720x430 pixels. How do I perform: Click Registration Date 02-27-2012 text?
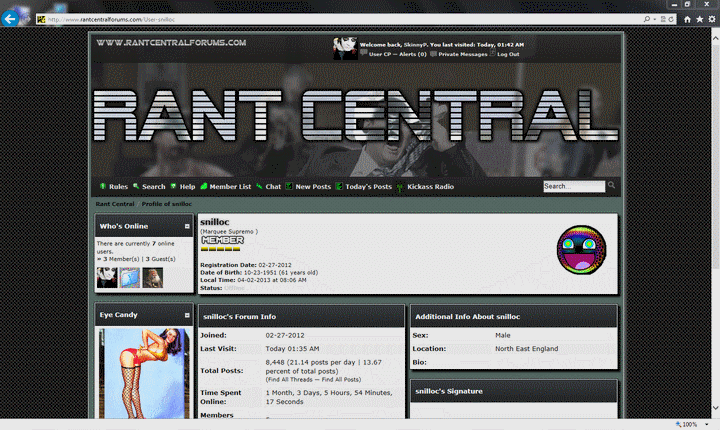click(x=246, y=265)
